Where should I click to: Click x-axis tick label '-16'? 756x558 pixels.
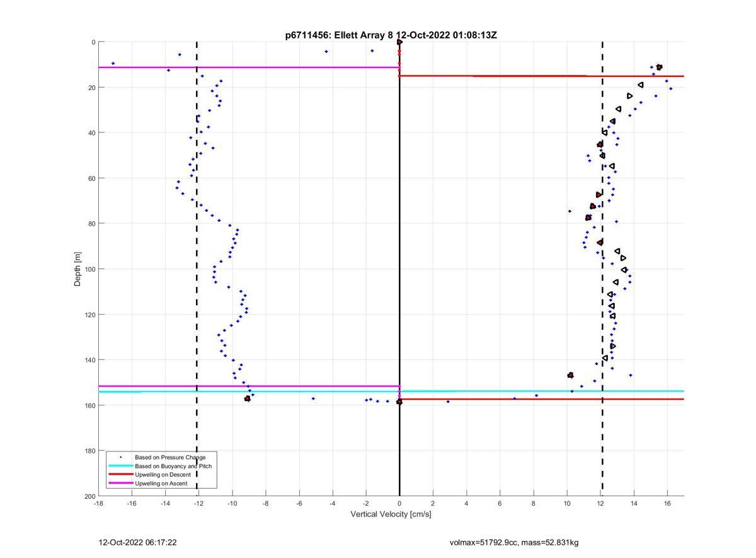point(132,503)
